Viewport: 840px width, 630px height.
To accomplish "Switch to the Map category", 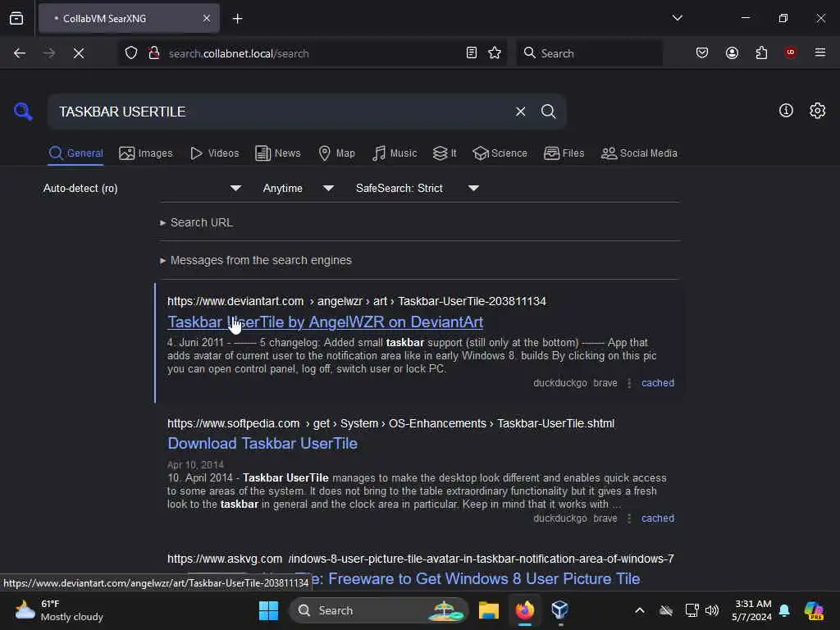I will [336, 153].
